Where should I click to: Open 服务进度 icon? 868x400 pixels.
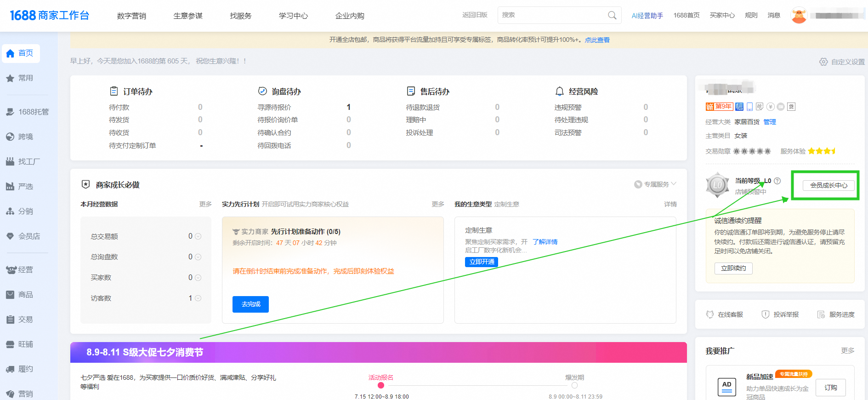point(821,314)
